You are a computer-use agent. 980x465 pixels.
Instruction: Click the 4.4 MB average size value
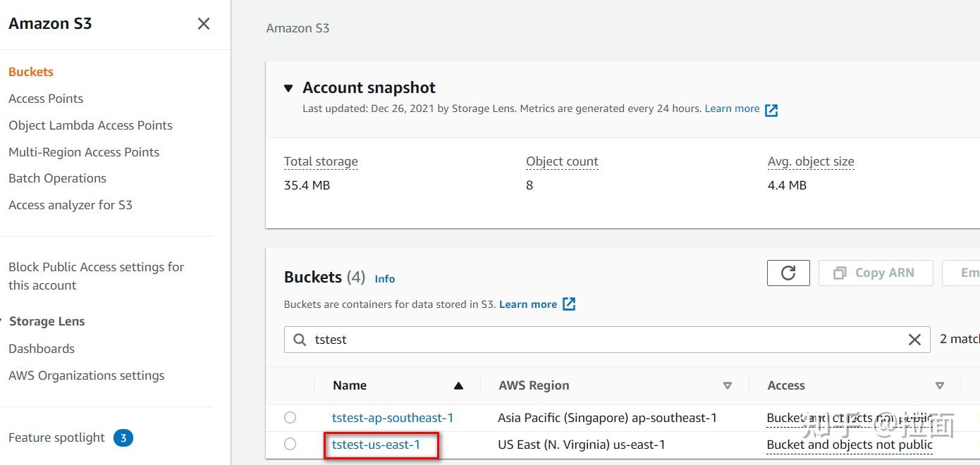click(787, 185)
